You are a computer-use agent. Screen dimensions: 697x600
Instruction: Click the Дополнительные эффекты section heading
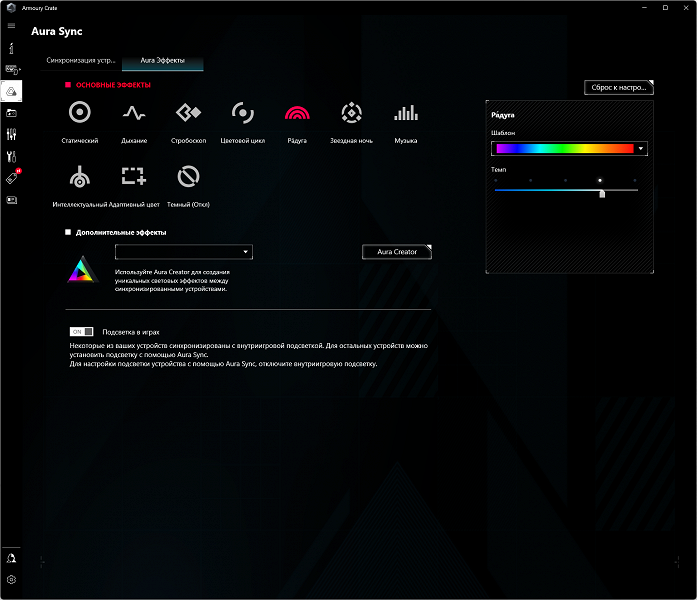pos(121,232)
